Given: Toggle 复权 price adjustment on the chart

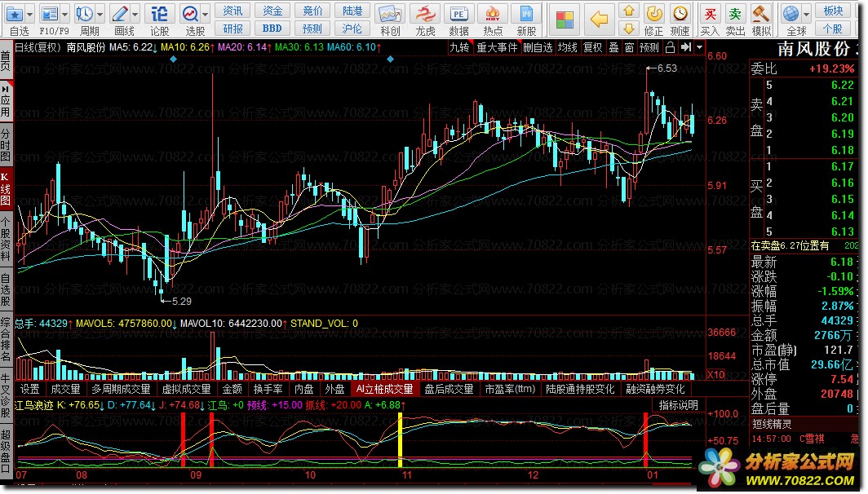Looking at the screenshot, I should point(593,48).
